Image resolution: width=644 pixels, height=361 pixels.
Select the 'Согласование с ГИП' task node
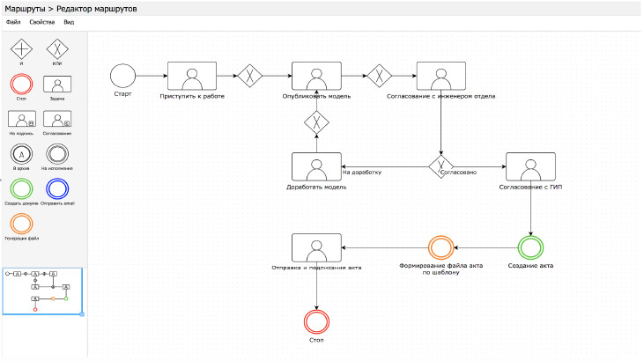(530, 166)
